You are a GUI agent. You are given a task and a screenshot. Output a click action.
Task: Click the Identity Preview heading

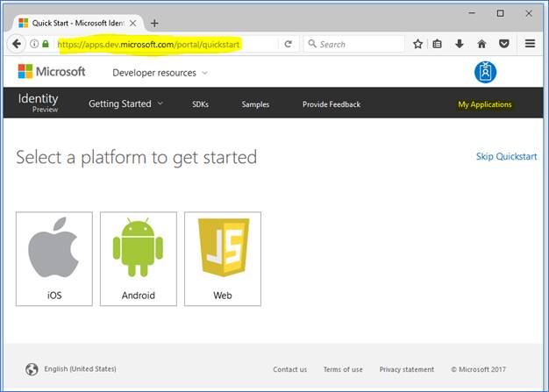click(39, 103)
